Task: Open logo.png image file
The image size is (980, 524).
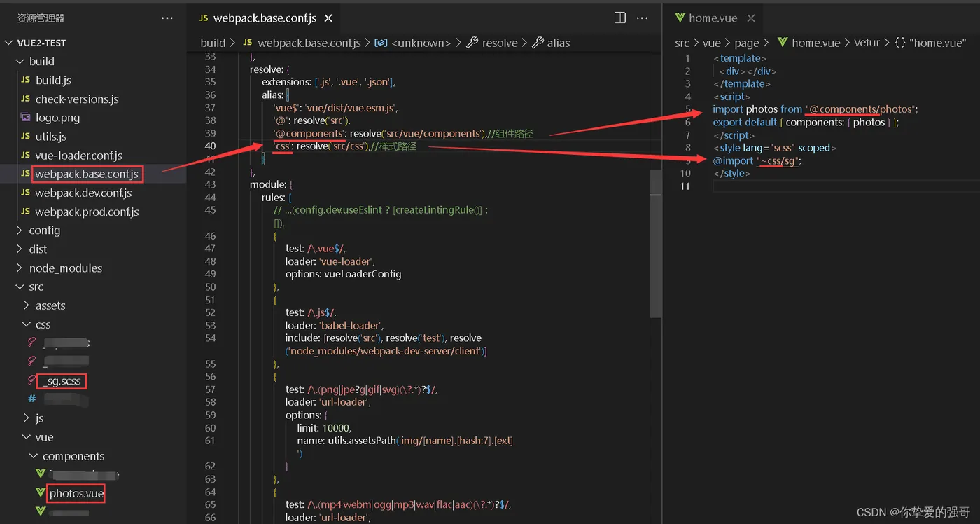Action: (57, 118)
